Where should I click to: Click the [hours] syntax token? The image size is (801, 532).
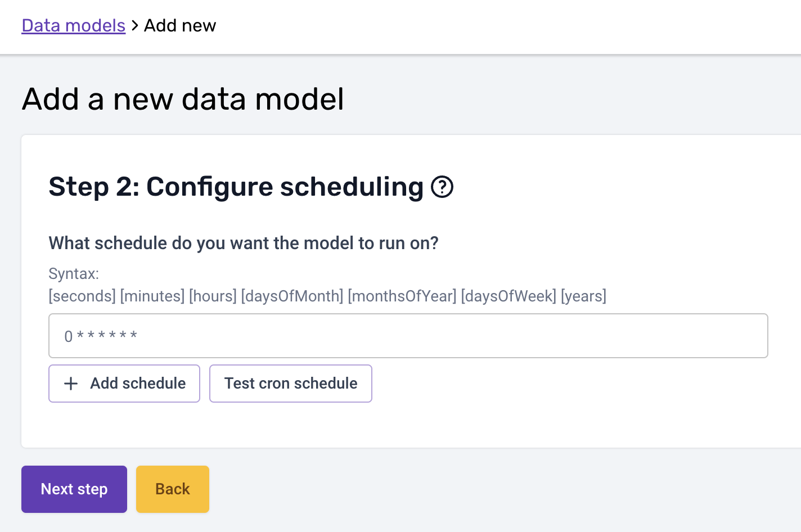213,296
